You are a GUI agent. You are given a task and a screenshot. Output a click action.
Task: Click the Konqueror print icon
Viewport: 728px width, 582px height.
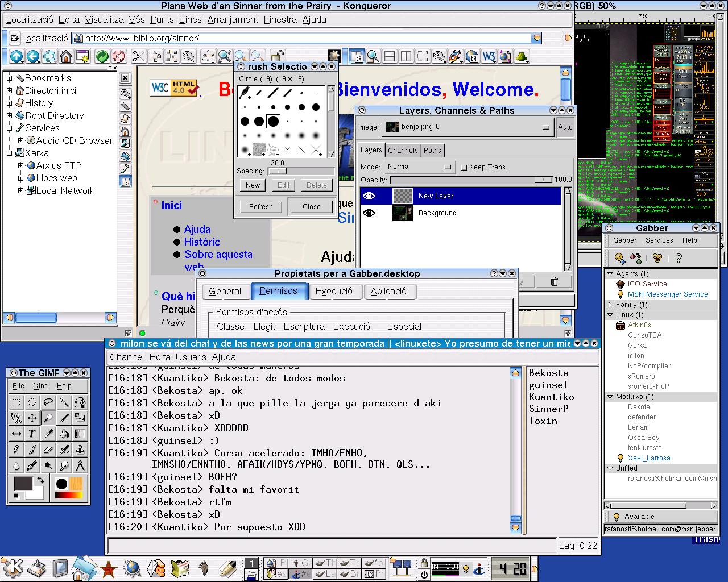(x=208, y=56)
